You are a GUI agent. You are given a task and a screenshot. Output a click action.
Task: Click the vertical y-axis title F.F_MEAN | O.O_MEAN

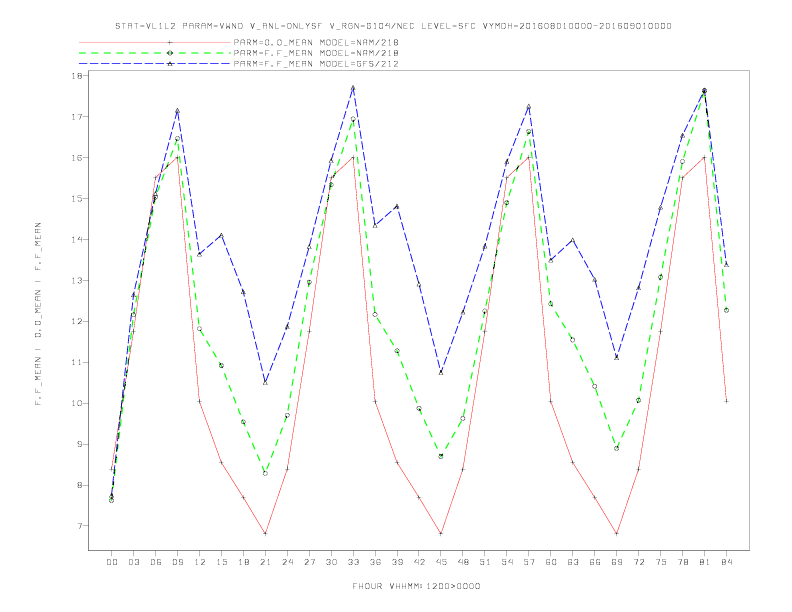(x=38, y=314)
